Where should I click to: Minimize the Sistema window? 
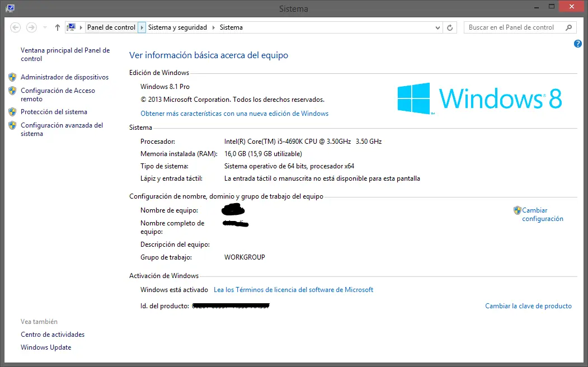(536, 7)
